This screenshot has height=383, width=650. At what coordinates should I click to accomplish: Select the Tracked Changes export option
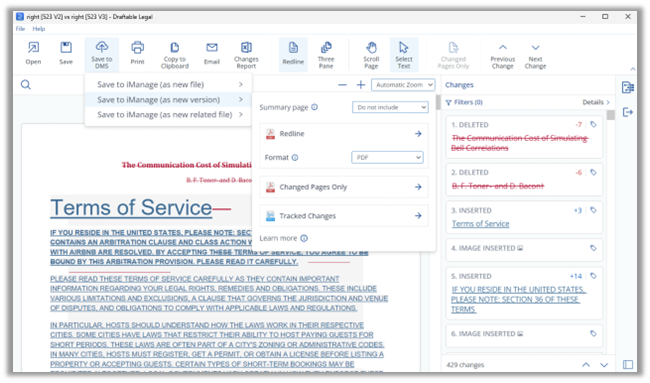[344, 216]
